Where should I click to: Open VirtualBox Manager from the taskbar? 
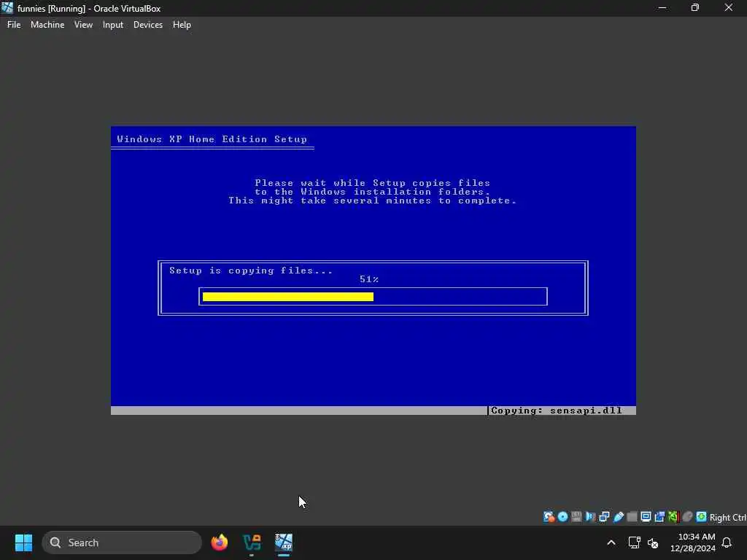click(x=252, y=542)
